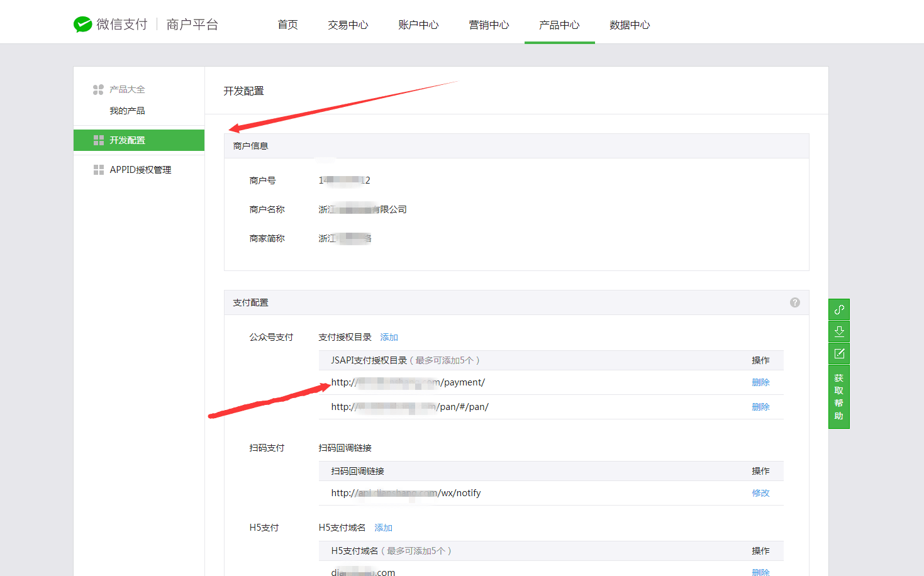Go to 账户中心 in the top navigation
This screenshot has width=924, height=576.
[418, 25]
